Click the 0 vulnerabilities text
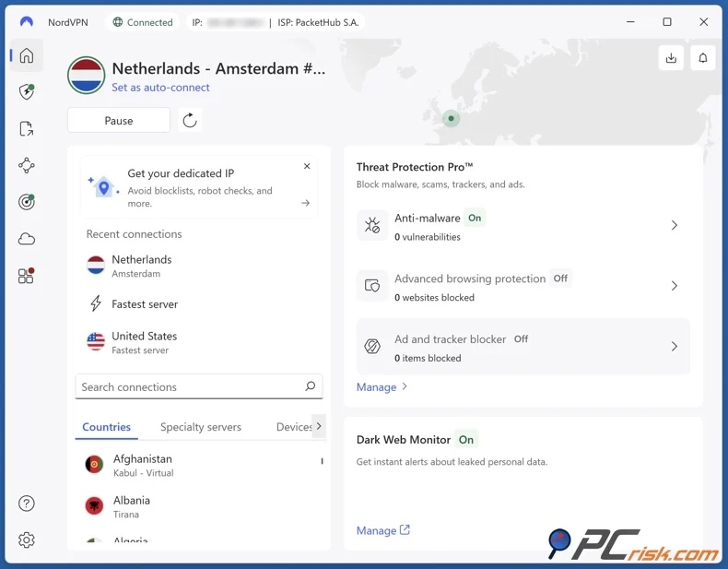The height and width of the screenshot is (569, 728). pyautogui.click(x=428, y=237)
